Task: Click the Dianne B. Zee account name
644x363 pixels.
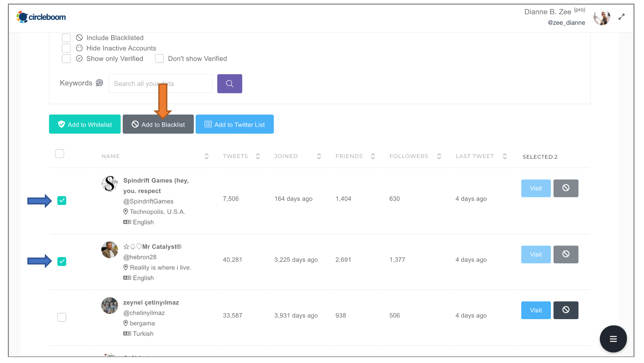Action: click(548, 12)
